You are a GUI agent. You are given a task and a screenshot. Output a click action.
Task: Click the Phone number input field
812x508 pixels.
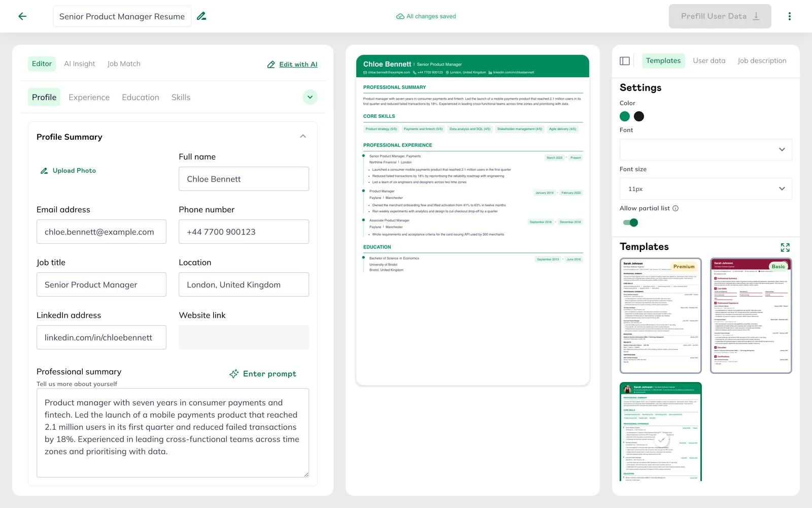point(244,232)
